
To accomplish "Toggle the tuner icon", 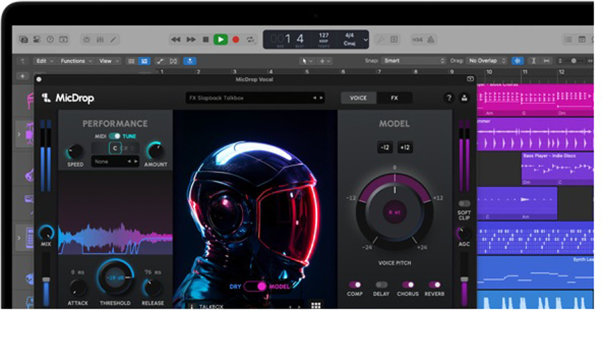I will 380,39.
